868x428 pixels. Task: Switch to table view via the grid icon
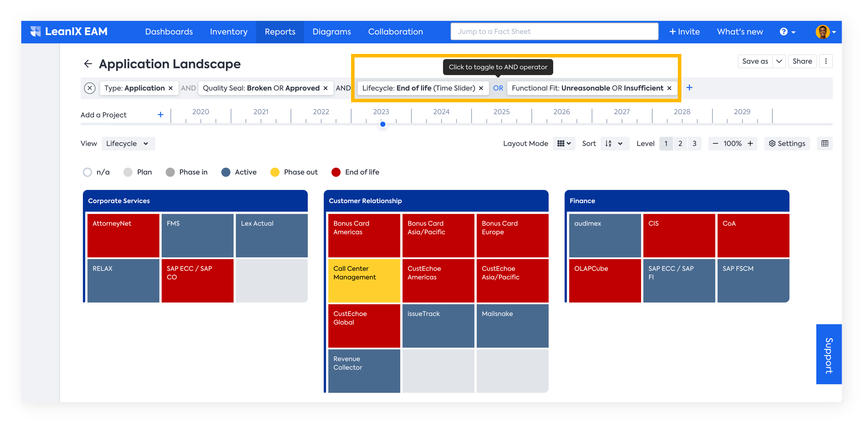[824, 143]
